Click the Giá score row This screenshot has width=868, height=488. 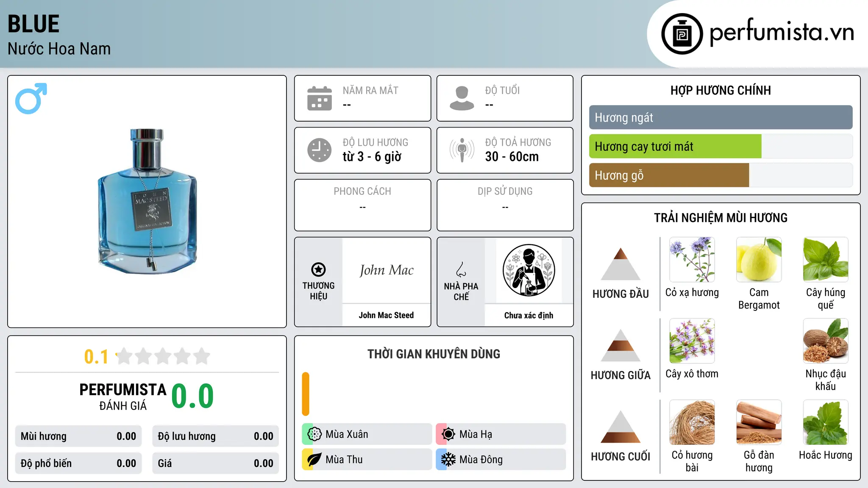pyautogui.click(x=216, y=463)
